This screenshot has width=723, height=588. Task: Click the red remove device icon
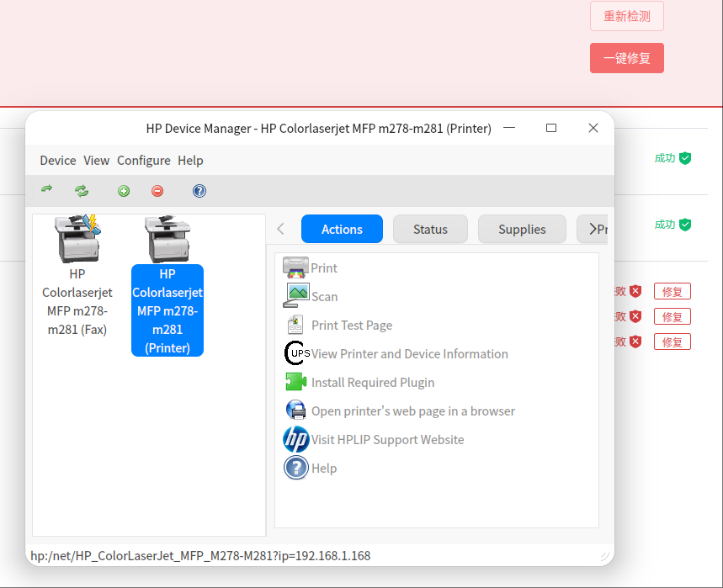pyautogui.click(x=157, y=191)
